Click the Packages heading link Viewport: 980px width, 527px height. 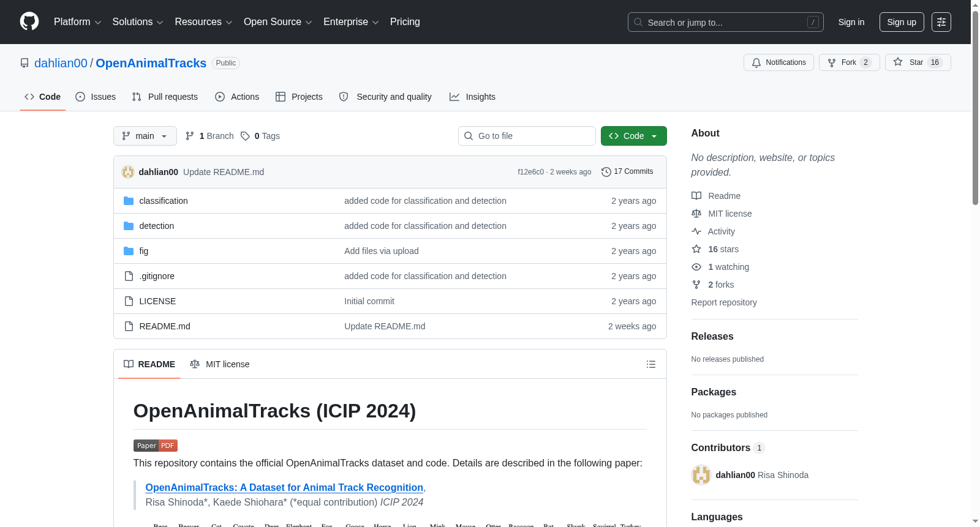[x=714, y=392]
